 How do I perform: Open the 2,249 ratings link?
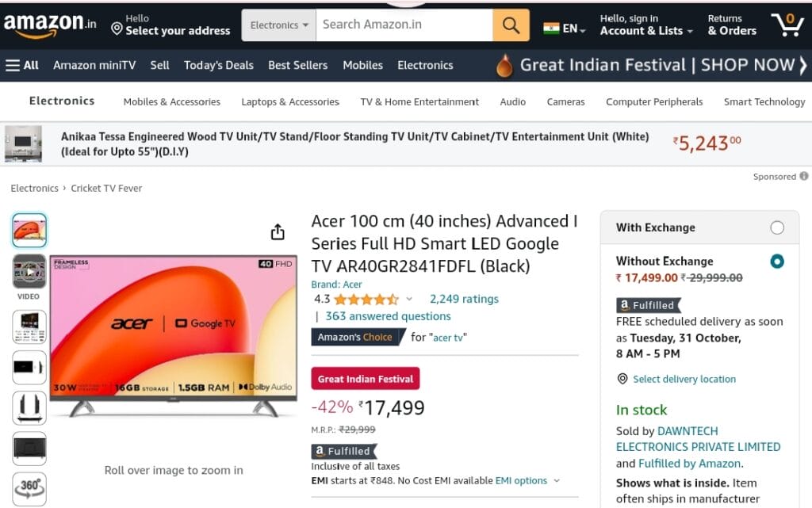(464, 299)
